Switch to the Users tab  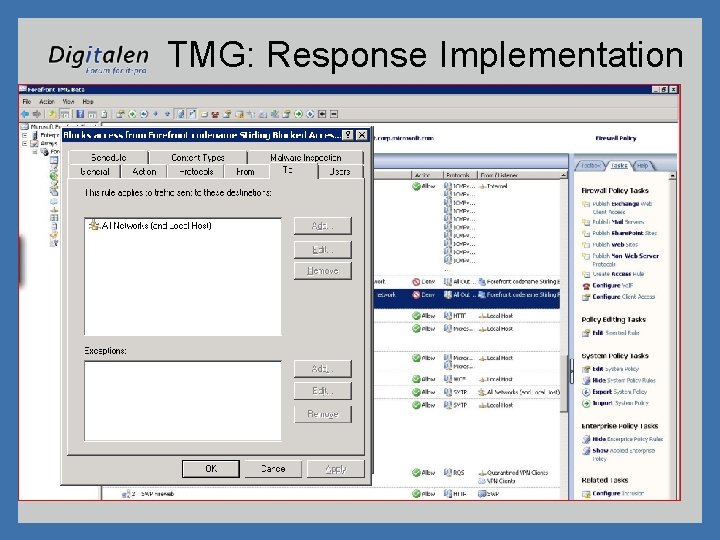click(x=340, y=172)
